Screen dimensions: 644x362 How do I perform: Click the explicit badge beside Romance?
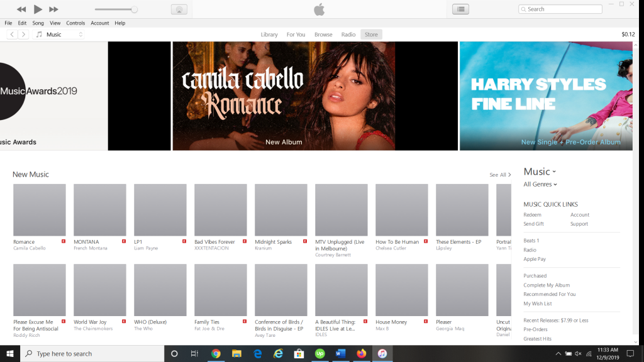click(64, 241)
